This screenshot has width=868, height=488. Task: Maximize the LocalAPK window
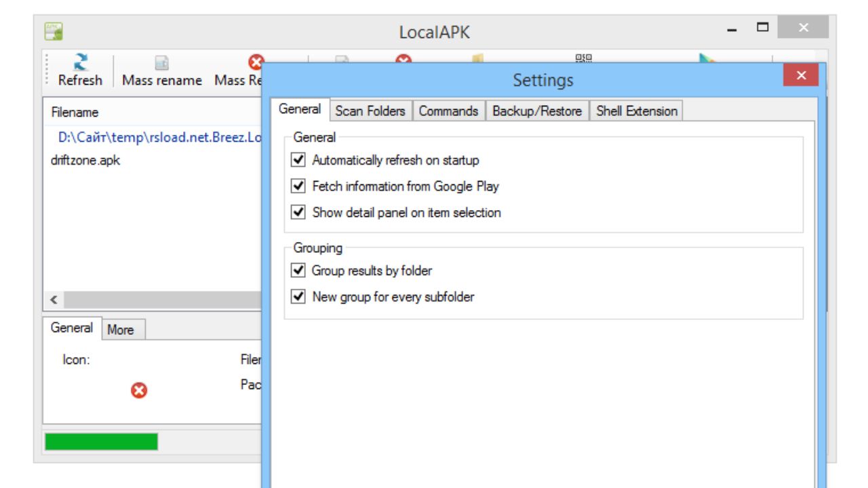point(763,28)
